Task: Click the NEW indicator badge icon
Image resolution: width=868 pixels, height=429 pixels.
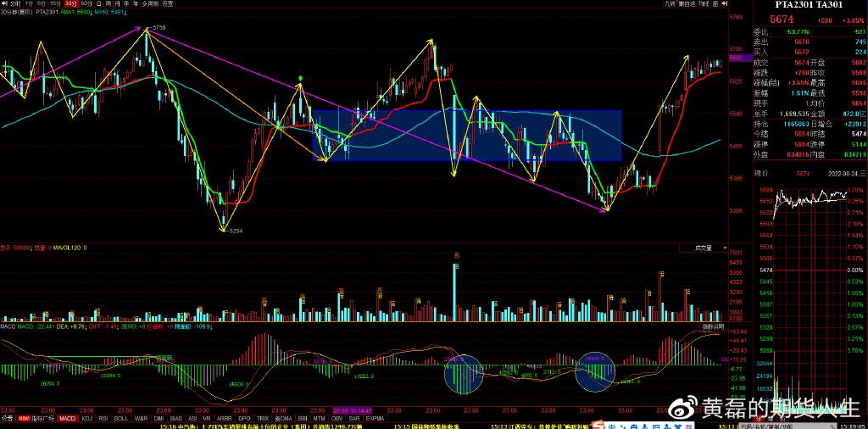Action: click(x=25, y=419)
